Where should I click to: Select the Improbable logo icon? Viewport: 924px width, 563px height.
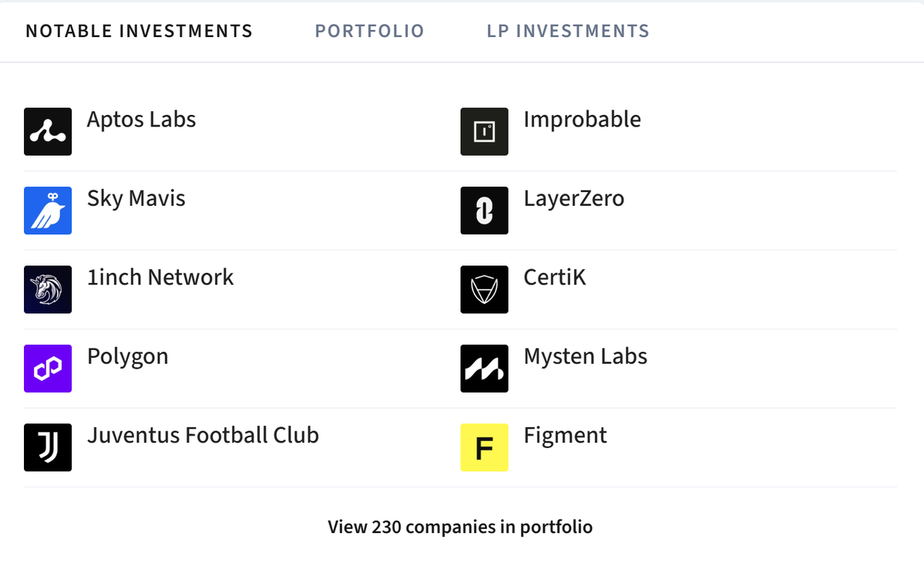tap(484, 131)
